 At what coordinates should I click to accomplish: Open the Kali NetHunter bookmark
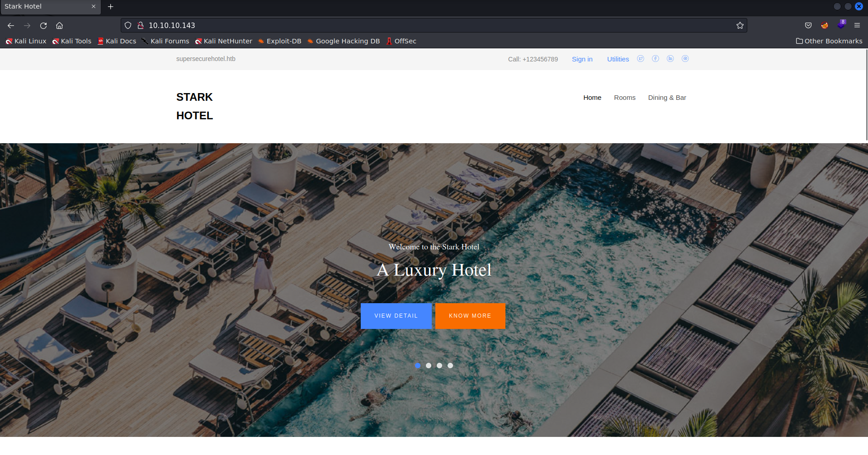pos(224,41)
